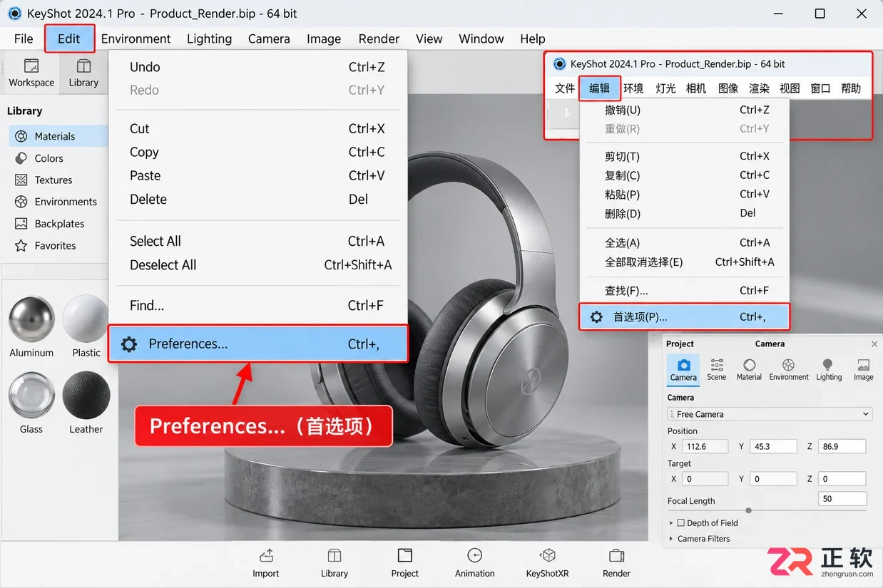Click the Import button in the bottom toolbar
The image size is (883, 588).
(266, 563)
